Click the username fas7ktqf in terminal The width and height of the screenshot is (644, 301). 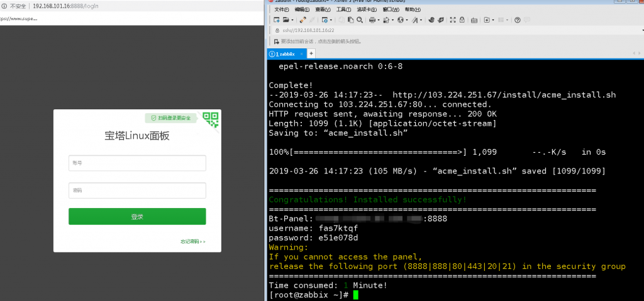tap(339, 228)
